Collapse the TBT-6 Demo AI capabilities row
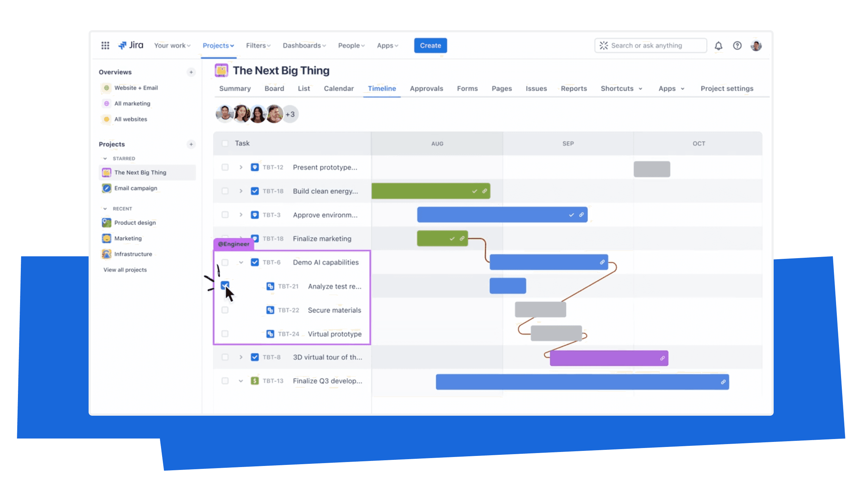The image size is (868, 499). [x=241, y=262]
